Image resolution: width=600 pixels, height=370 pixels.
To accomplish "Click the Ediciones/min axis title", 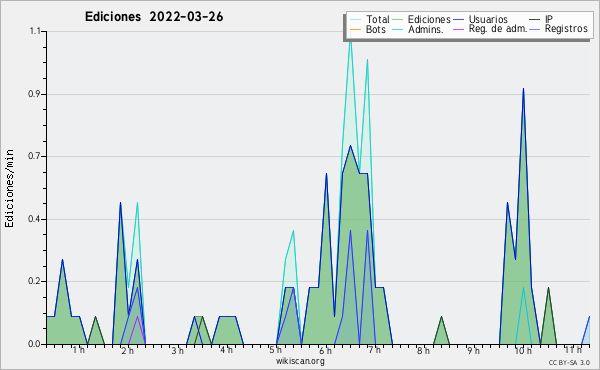I will pos(9,188).
